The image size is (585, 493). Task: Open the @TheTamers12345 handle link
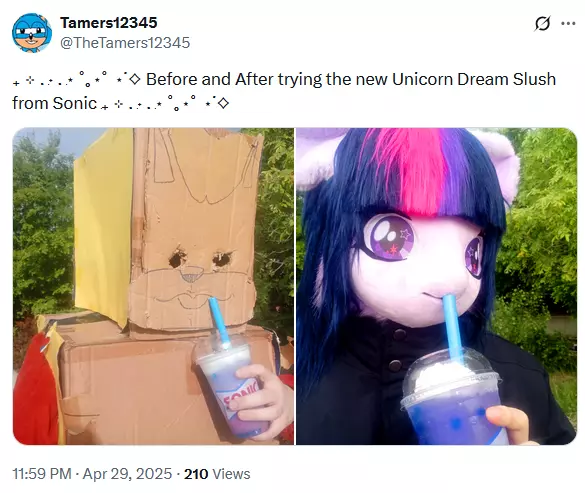[125, 43]
